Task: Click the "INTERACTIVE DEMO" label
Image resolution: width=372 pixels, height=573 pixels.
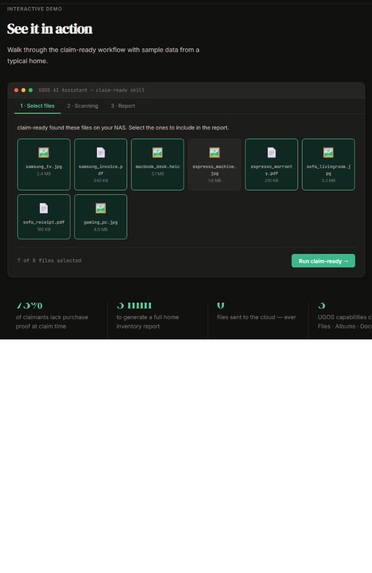Action: pos(35,9)
